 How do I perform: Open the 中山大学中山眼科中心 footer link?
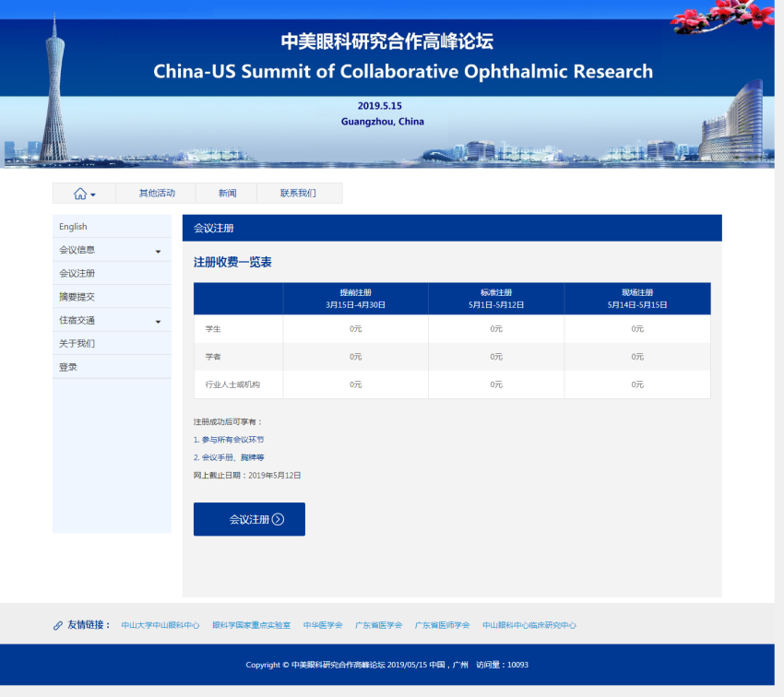pos(160,625)
